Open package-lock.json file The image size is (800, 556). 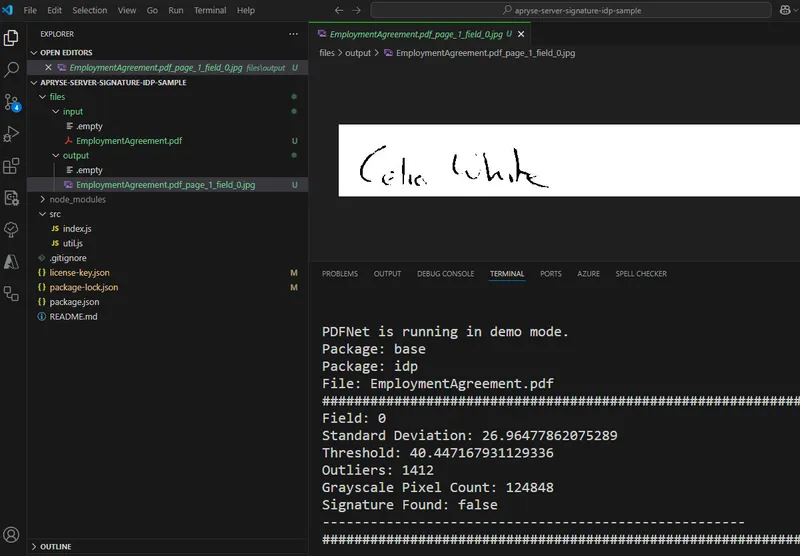coord(84,287)
